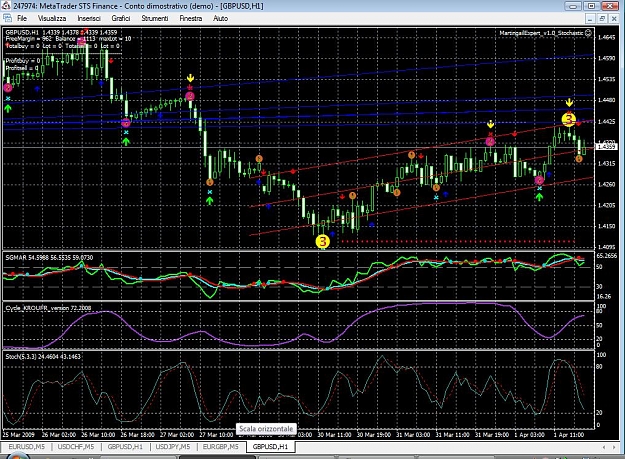Click the SGMAR indicator label
Viewport: 625px width, 459px height.
click(49, 257)
